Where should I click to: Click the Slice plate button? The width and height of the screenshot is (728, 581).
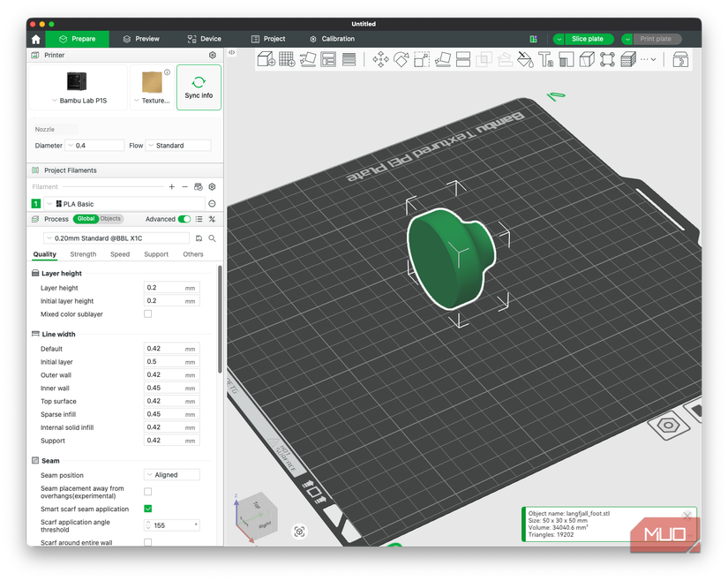(x=588, y=39)
